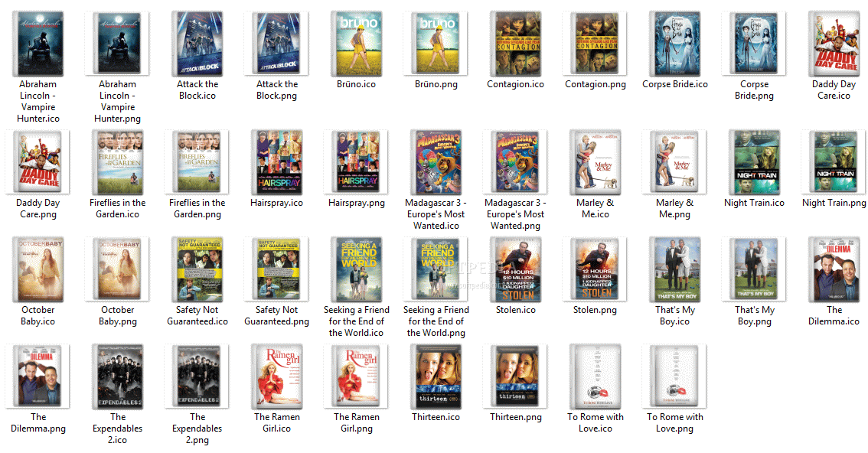Select the Brüno.png cover image
Screen dimensions: 868x453
[436, 44]
